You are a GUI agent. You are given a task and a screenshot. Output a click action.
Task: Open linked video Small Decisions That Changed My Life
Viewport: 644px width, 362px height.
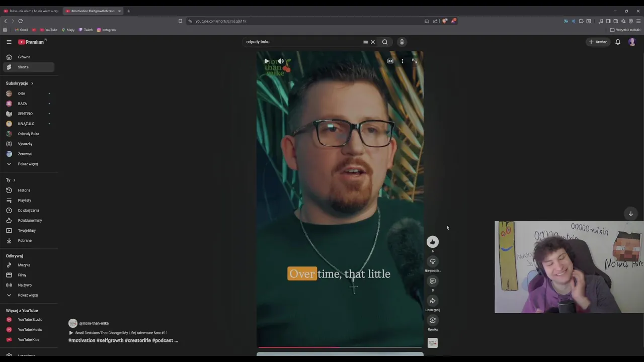click(121, 333)
